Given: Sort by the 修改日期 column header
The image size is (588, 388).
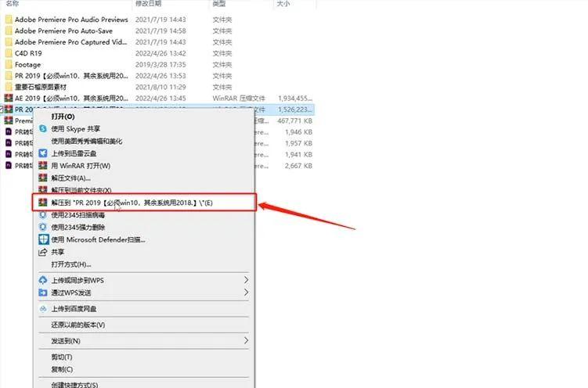Looking at the screenshot, I should point(149,3).
